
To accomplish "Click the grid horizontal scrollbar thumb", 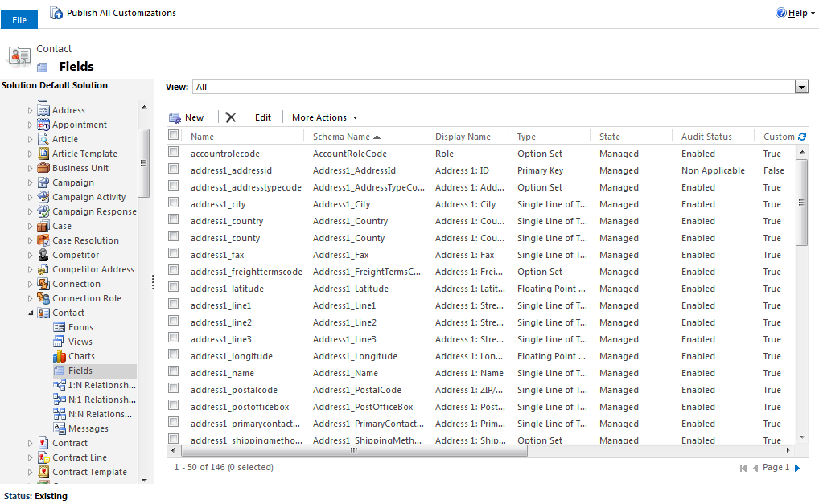I will (353, 451).
